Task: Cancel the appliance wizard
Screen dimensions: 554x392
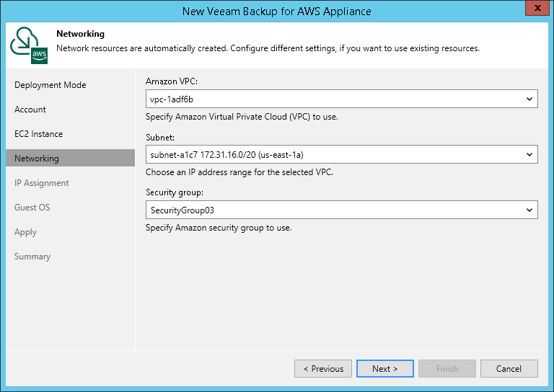Action: (x=509, y=369)
